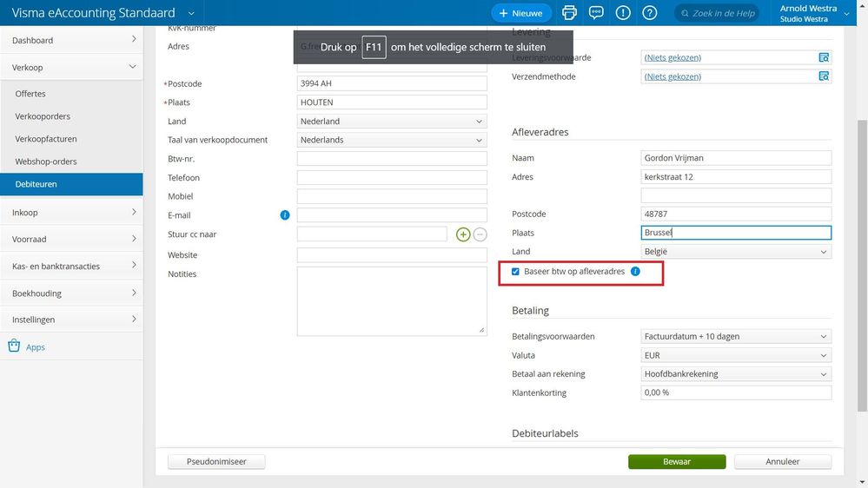Click Afleveradres Naam field Gordon Vrijman

(x=736, y=158)
